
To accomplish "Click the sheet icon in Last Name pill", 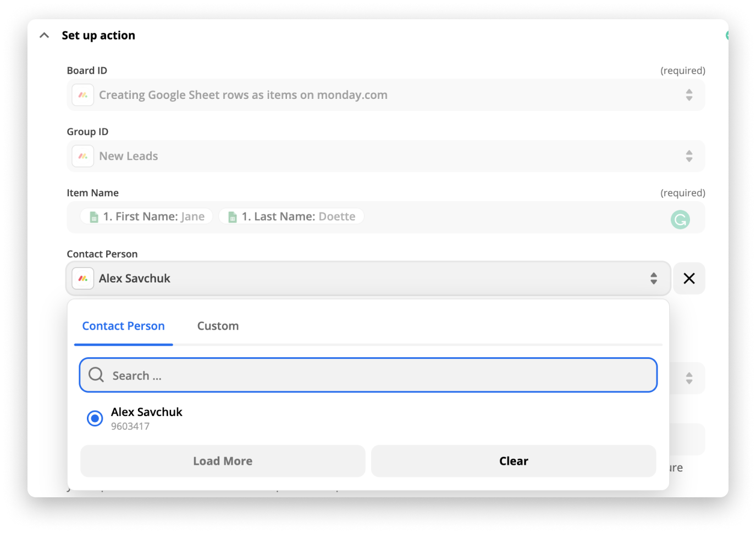I will (233, 217).
